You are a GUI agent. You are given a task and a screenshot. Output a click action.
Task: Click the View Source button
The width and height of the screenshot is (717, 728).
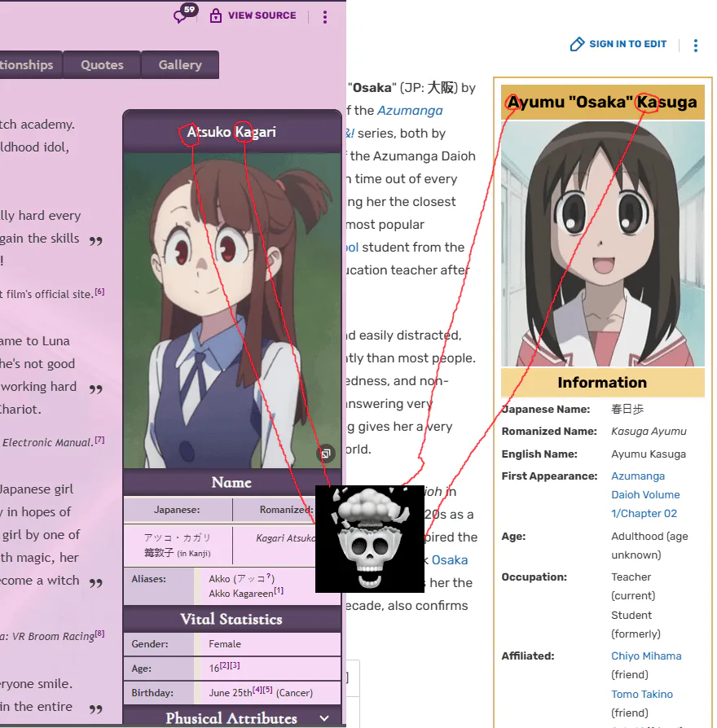click(x=253, y=15)
